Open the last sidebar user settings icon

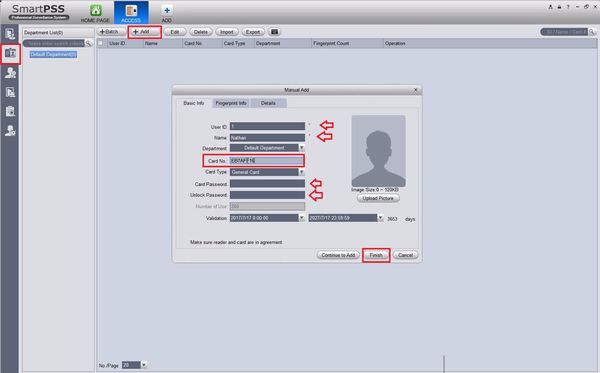(10, 131)
